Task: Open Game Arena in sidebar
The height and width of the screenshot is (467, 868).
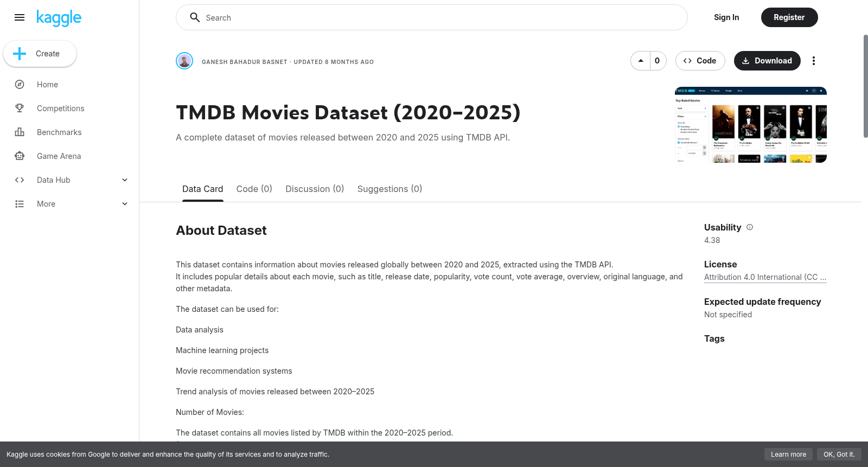Action: point(59,156)
